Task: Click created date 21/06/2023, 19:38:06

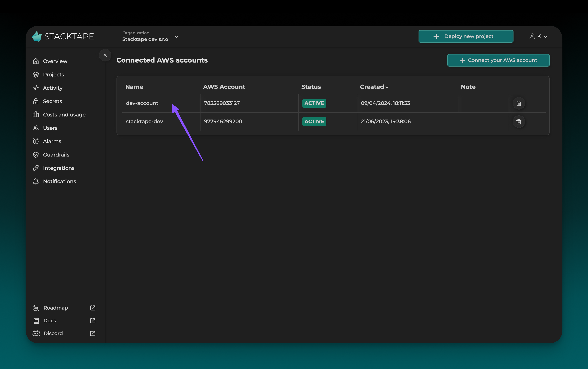Action: [385, 122]
